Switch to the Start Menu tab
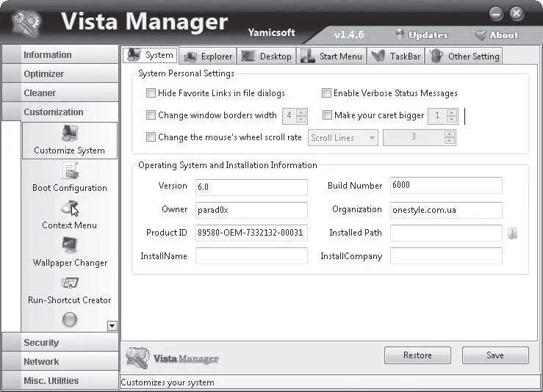The height and width of the screenshot is (392, 543). (331, 56)
